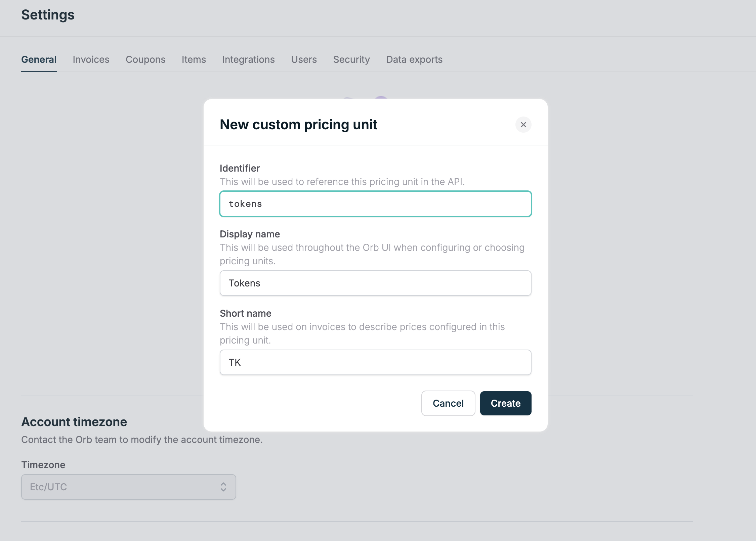Click the dialog title text

[x=298, y=125]
